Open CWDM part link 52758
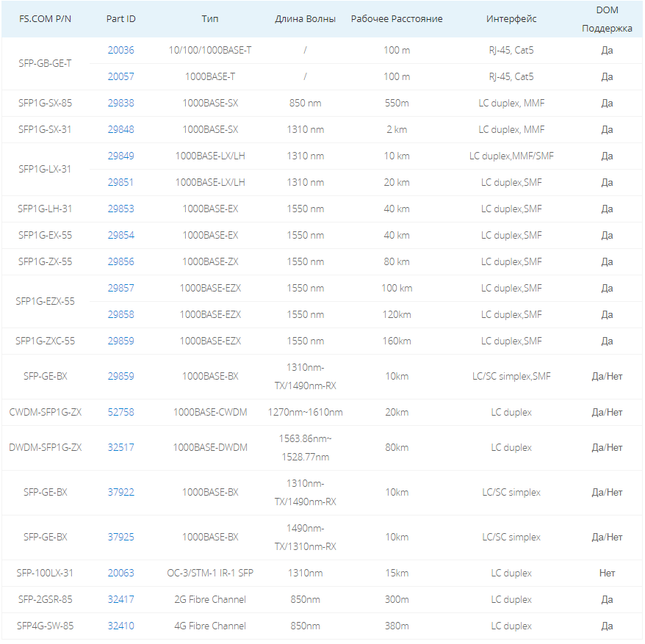 (120, 412)
